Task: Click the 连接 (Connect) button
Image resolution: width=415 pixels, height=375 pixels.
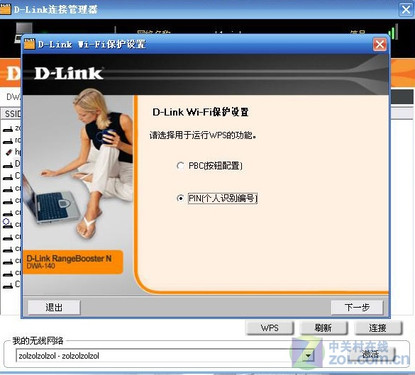Action: (x=378, y=328)
